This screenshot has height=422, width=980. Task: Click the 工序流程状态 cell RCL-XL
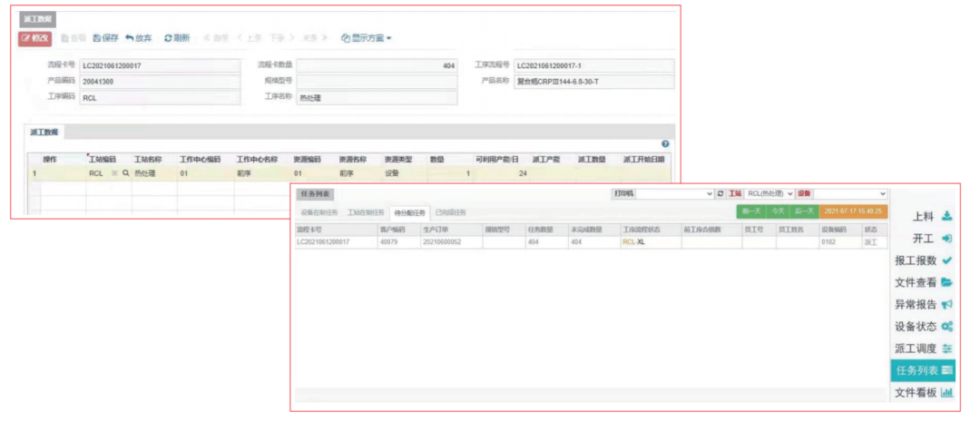(x=650, y=242)
